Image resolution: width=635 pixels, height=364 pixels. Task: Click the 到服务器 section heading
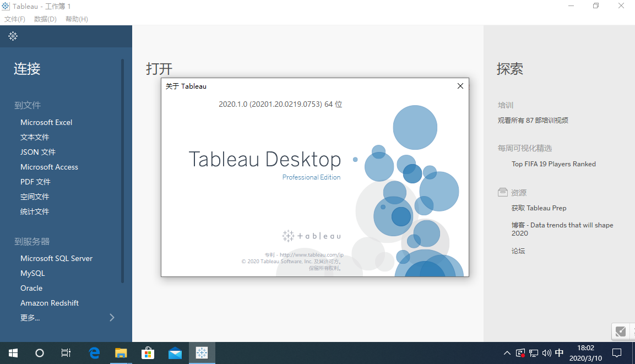tap(32, 242)
